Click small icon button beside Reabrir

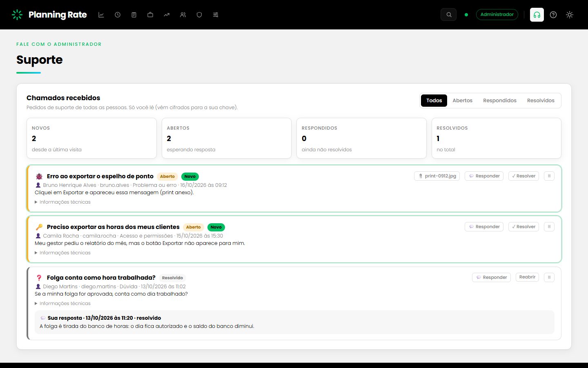[x=549, y=278]
